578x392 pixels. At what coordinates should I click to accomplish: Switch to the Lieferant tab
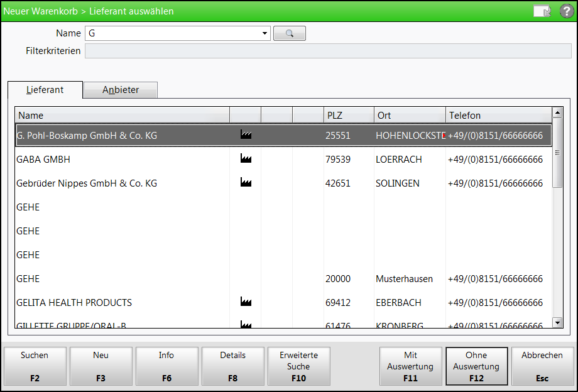(45, 90)
